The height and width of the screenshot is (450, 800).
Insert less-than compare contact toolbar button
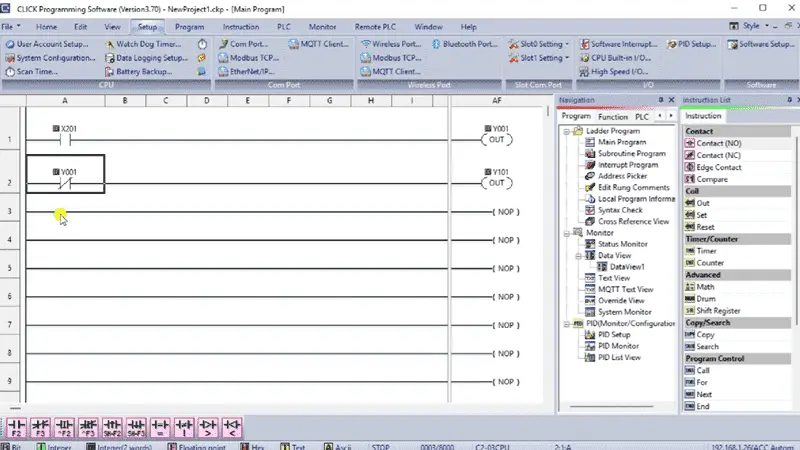click(x=232, y=428)
